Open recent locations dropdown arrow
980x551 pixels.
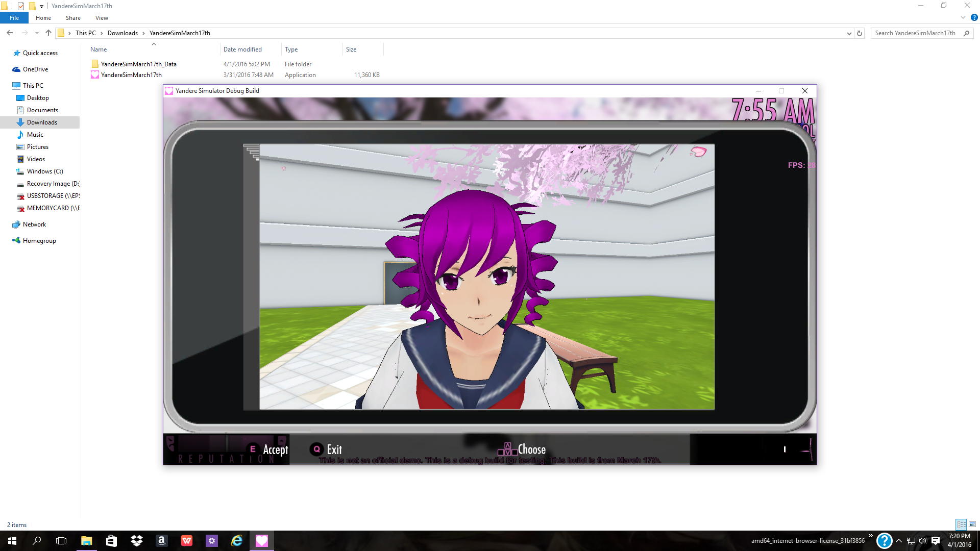[37, 33]
